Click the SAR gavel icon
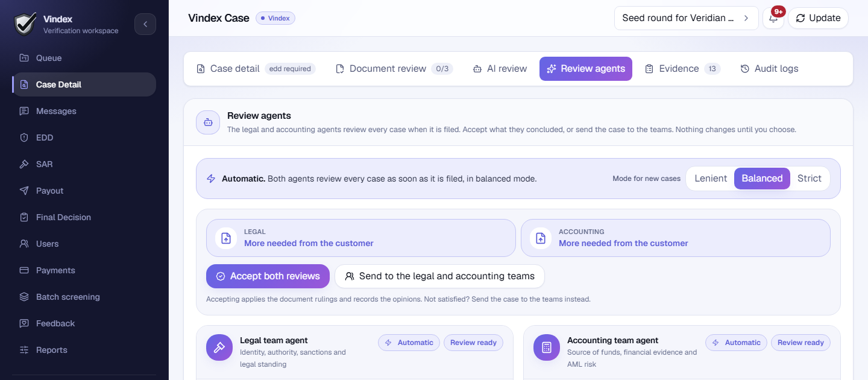Image resolution: width=868 pixels, height=380 pixels. [x=24, y=164]
